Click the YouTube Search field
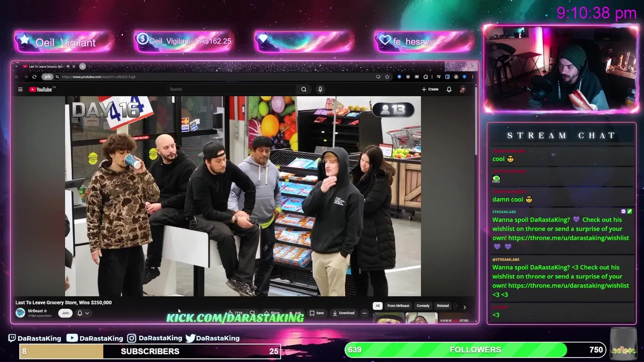 (231, 89)
